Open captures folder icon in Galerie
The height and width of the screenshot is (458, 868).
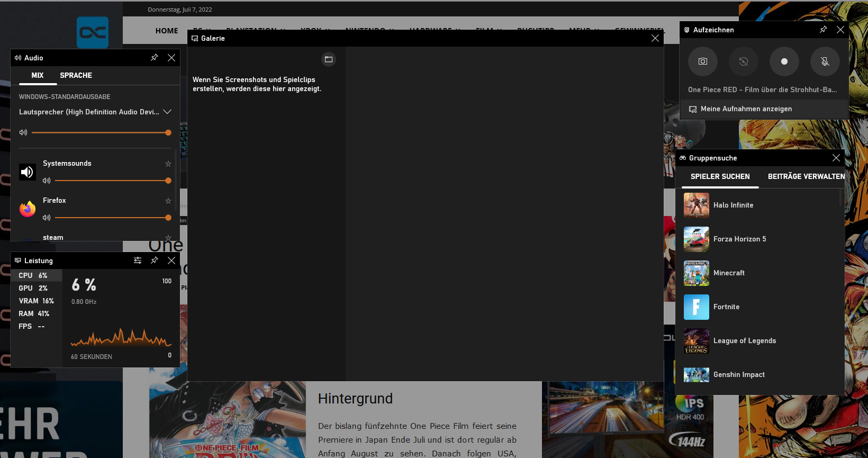pyautogui.click(x=329, y=59)
